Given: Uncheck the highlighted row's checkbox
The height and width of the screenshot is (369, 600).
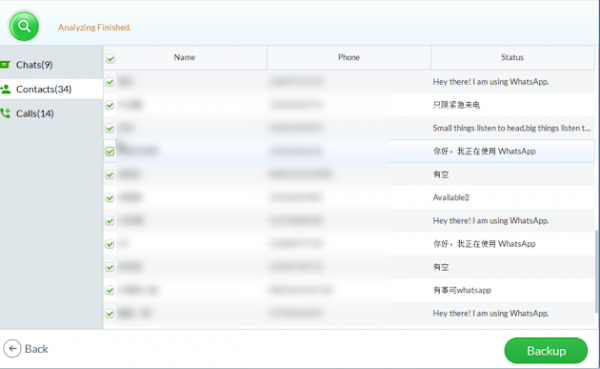Looking at the screenshot, I should pyautogui.click(x=110, y=151).
